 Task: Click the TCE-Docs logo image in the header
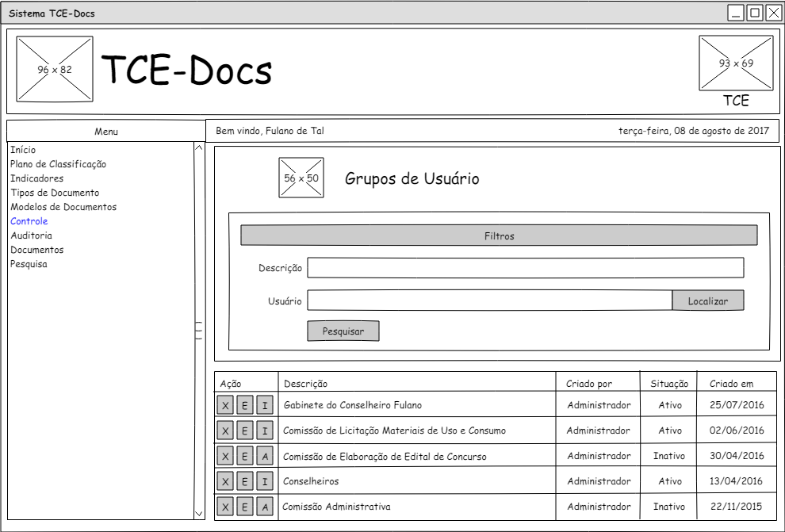click(x=55, y=69)
